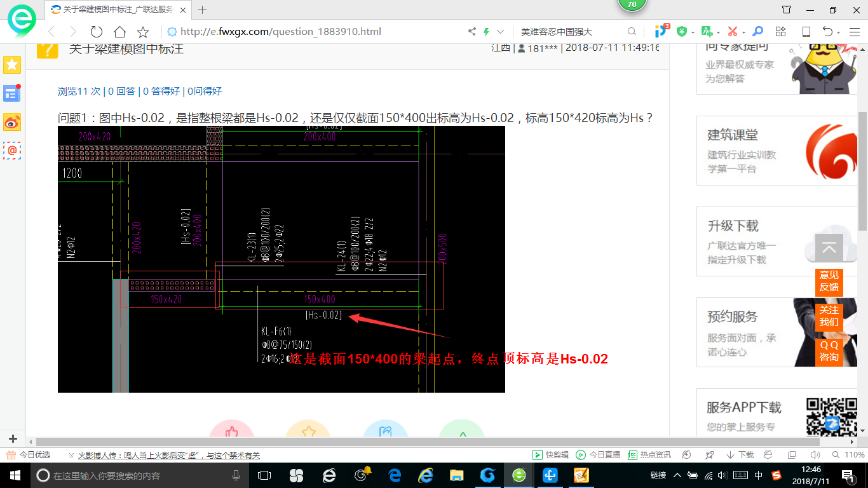Click the 浏览11 次 text

coord(79,91)
